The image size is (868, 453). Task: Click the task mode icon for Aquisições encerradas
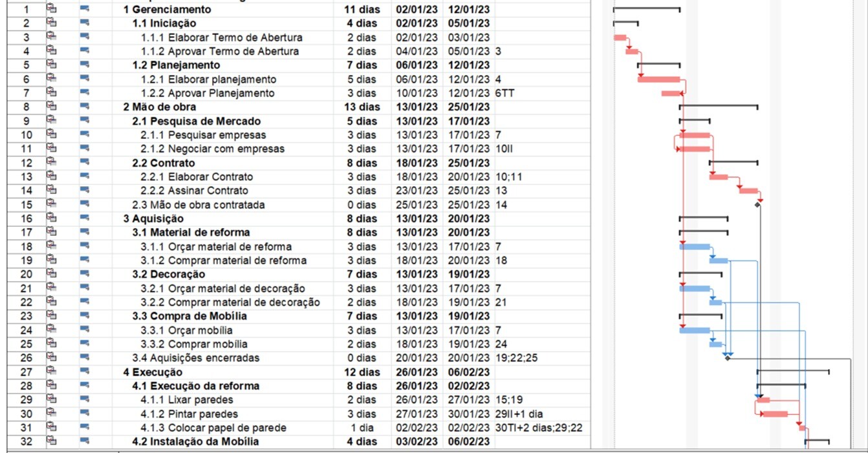(85, 358)
